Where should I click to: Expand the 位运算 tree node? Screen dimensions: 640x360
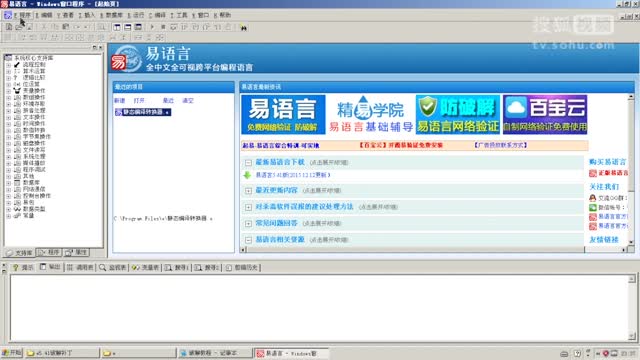coord(9,84)
